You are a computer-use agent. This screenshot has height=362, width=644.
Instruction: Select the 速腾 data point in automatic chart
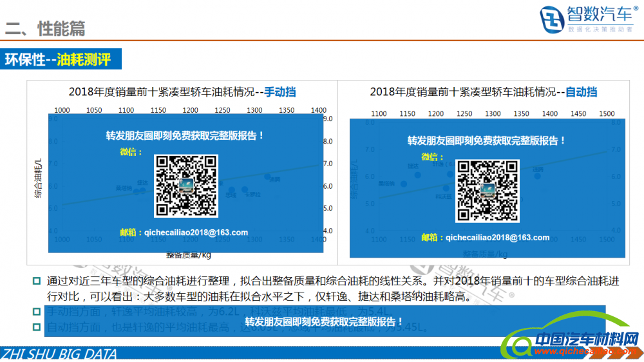pyautogui.click(x=537, y=175)
